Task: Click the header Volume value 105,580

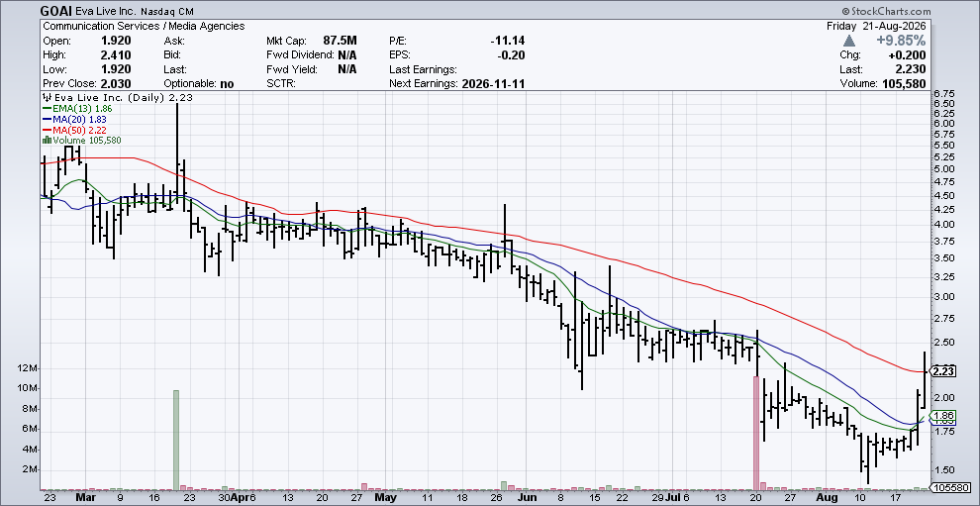Action: [904, 83]
